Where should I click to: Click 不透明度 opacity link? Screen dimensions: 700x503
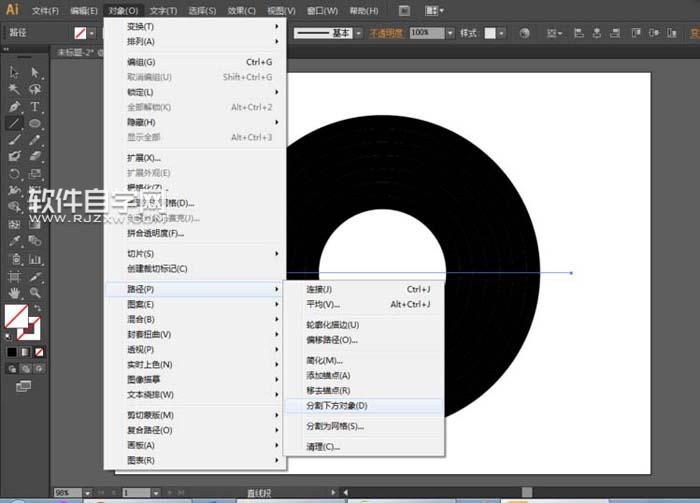click(x=386, y=33)
